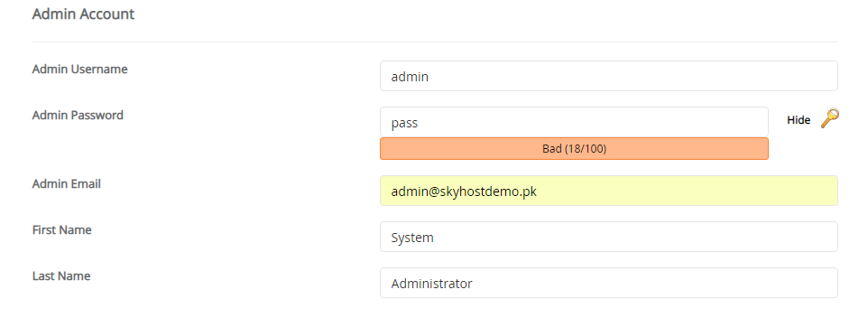Click the Last Name label
This screenshot has height=327, width=868.
tap(61, 276)
